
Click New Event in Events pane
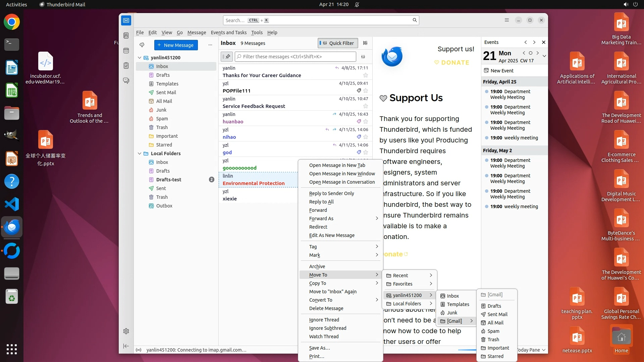pyautogui.click(x=502, y=71)
